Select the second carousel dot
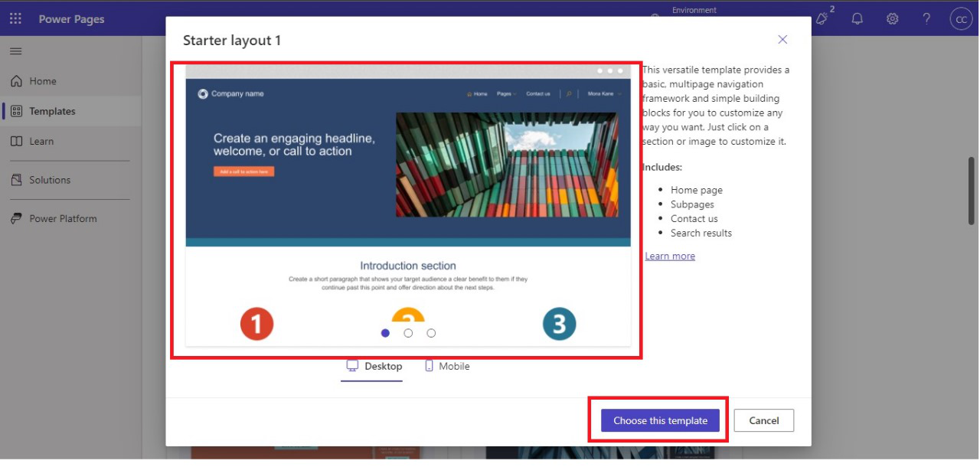This screenshot has height=467, width=980. (408, 333)
